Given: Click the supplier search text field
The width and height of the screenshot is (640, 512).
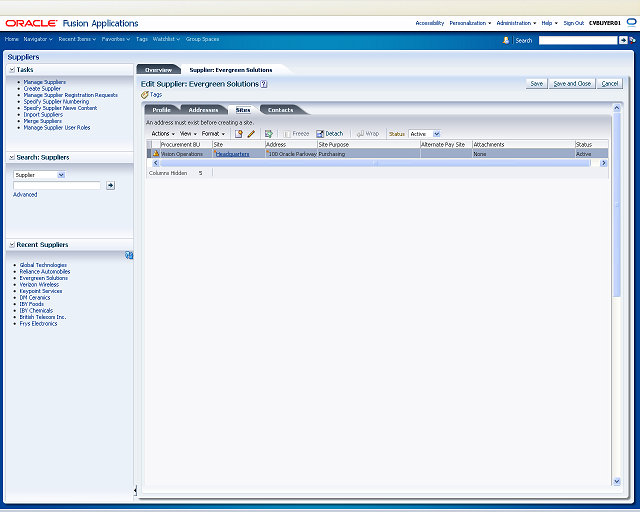Looking at the screenshot, I should (x=57, y=185).
